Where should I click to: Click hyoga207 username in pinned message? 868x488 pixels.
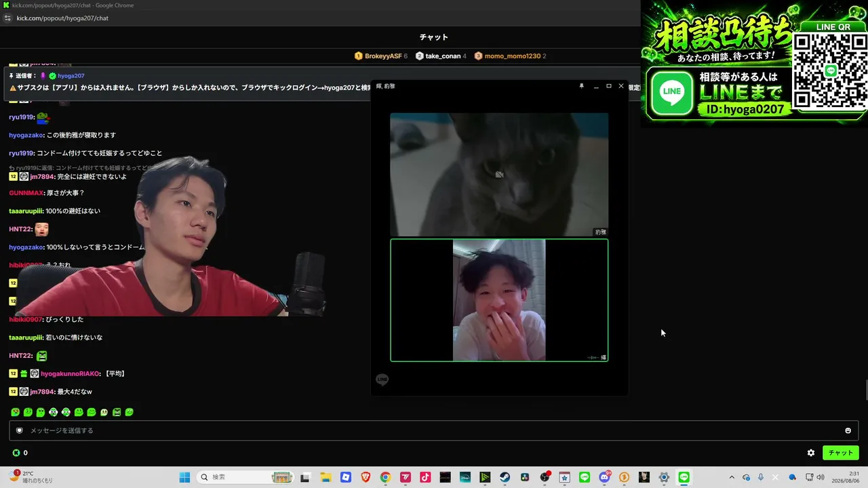(x=71, y=76)
